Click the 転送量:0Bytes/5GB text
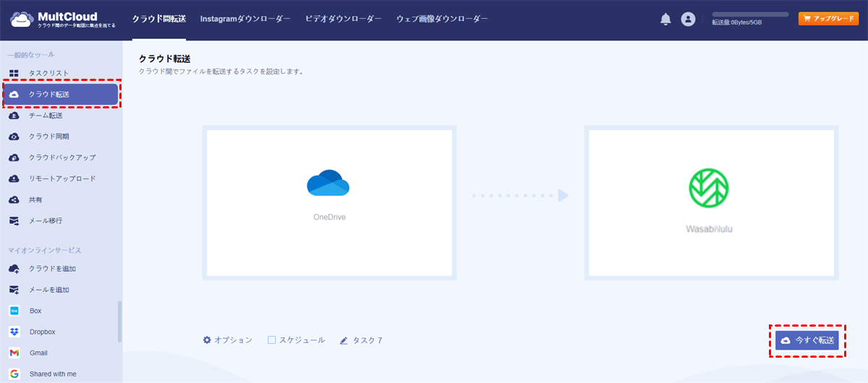Viewport: 868px width, 383px height. click(737, 22)
